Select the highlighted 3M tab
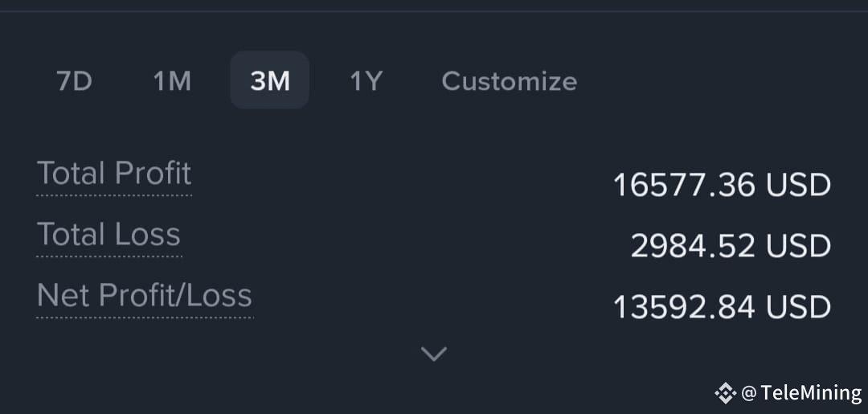This screenshot has width=868, height=414. click(269, 80)
